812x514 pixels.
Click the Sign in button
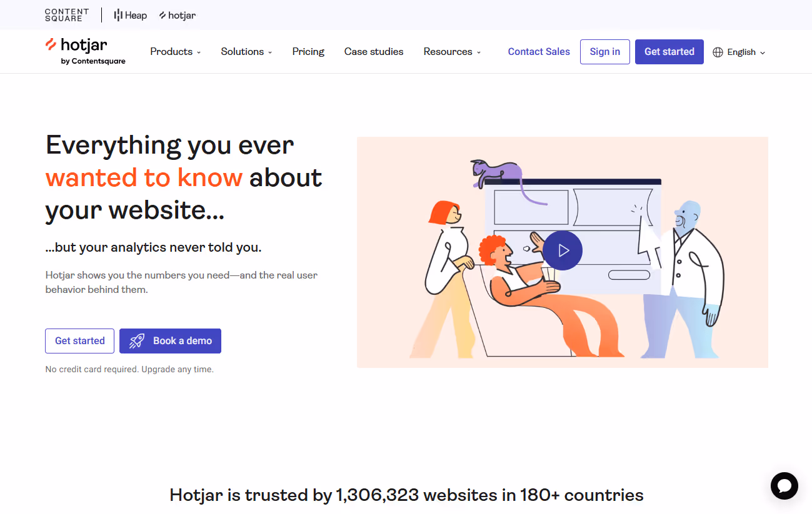(605, 52)
